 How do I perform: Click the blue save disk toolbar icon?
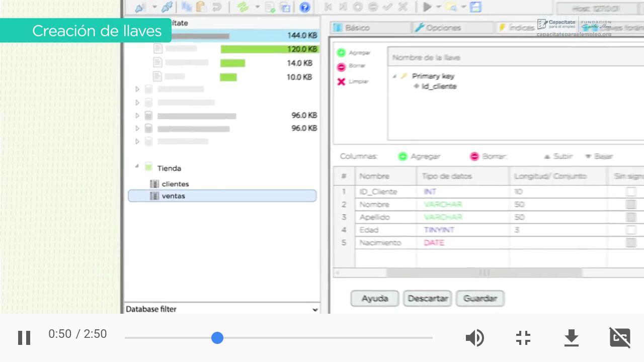point(475,7)
